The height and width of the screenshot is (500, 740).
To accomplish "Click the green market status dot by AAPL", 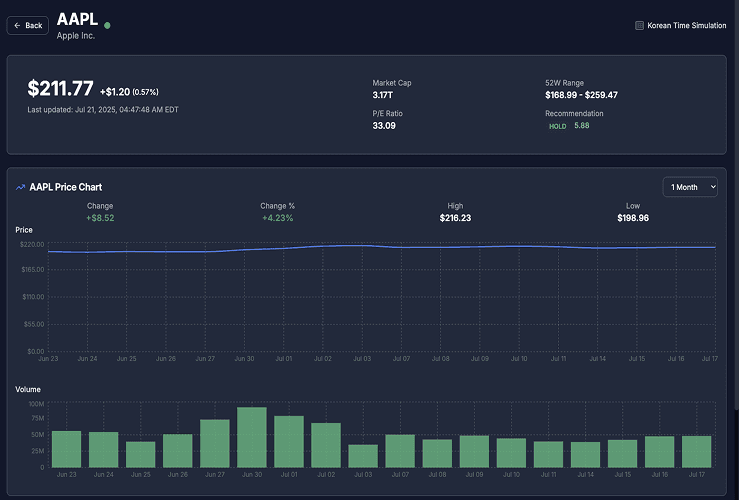I will click(107, 25).
